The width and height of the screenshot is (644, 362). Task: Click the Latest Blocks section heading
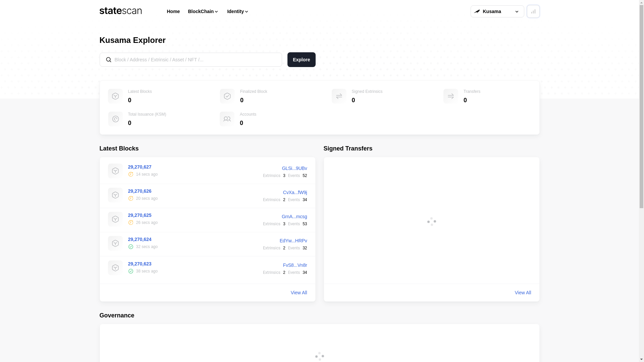point(119,148)
